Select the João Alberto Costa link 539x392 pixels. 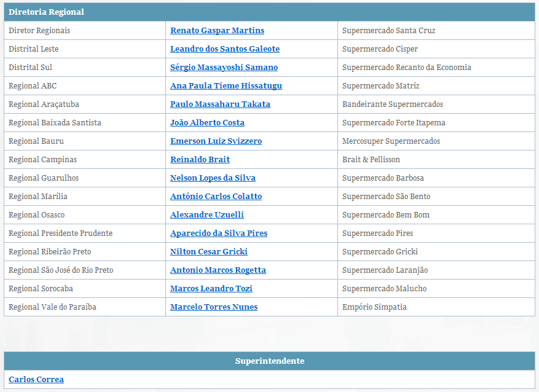207,123
